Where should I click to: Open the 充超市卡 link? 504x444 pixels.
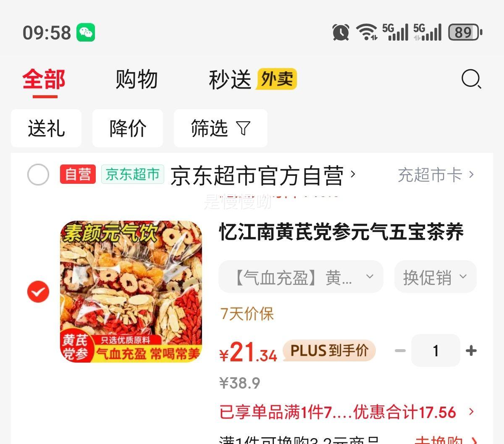pos(436,175)
